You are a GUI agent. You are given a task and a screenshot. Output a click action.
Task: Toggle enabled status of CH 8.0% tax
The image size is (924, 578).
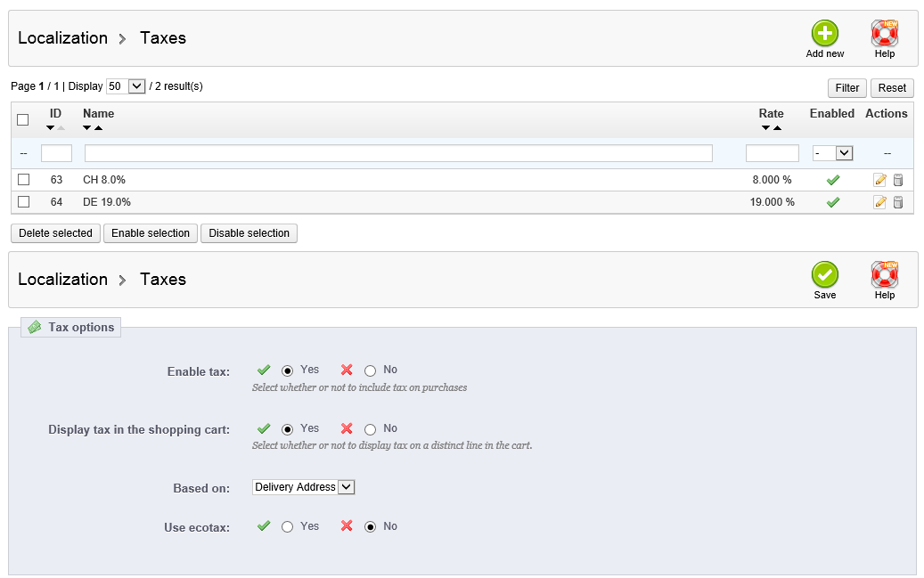(x=832, y=180)
